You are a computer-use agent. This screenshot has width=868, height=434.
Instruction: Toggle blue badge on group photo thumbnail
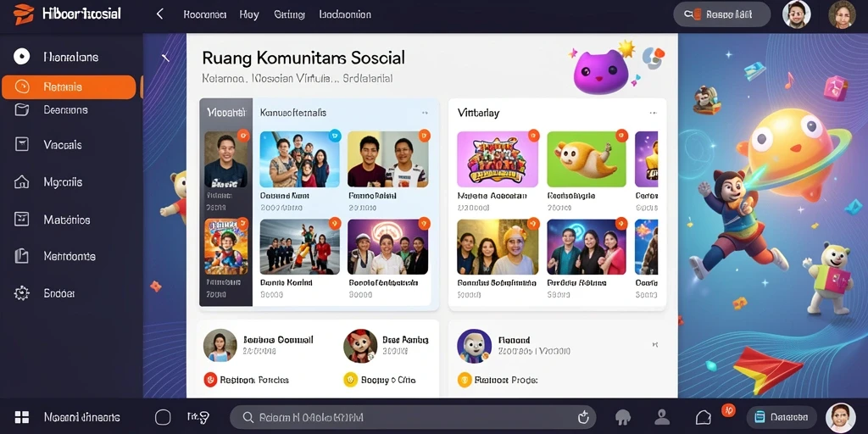pos(334,135)
